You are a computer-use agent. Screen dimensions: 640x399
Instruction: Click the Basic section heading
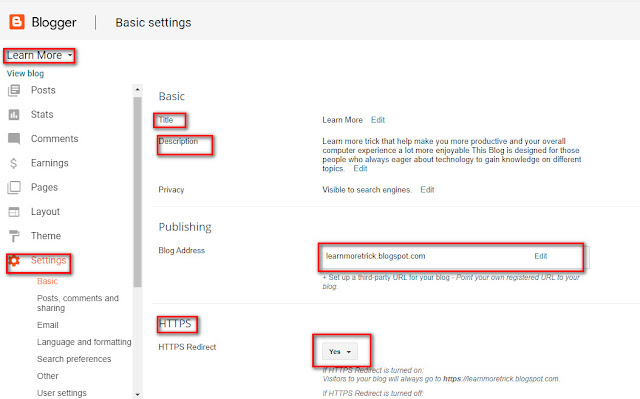pyautogui.click(x=171, y=96)
